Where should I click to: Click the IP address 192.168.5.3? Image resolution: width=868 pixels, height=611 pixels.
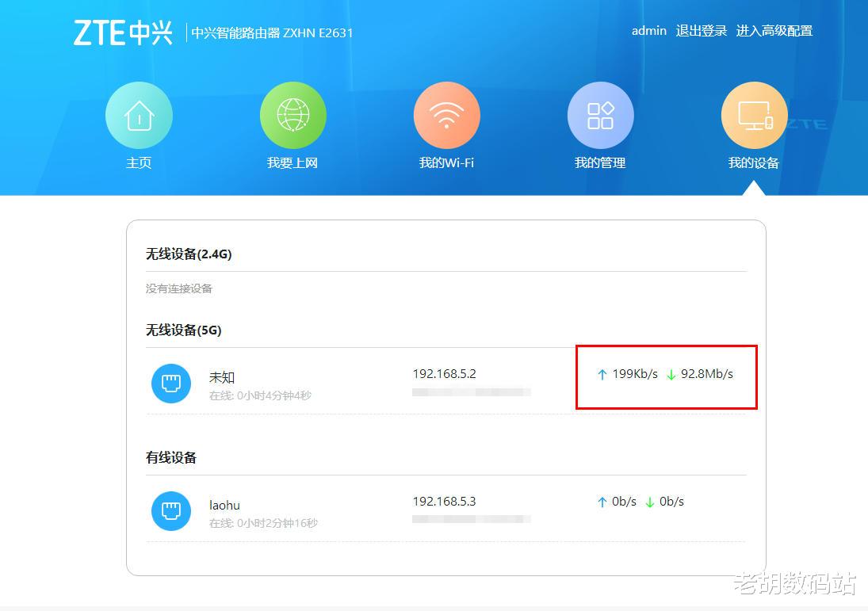[445, 501]
